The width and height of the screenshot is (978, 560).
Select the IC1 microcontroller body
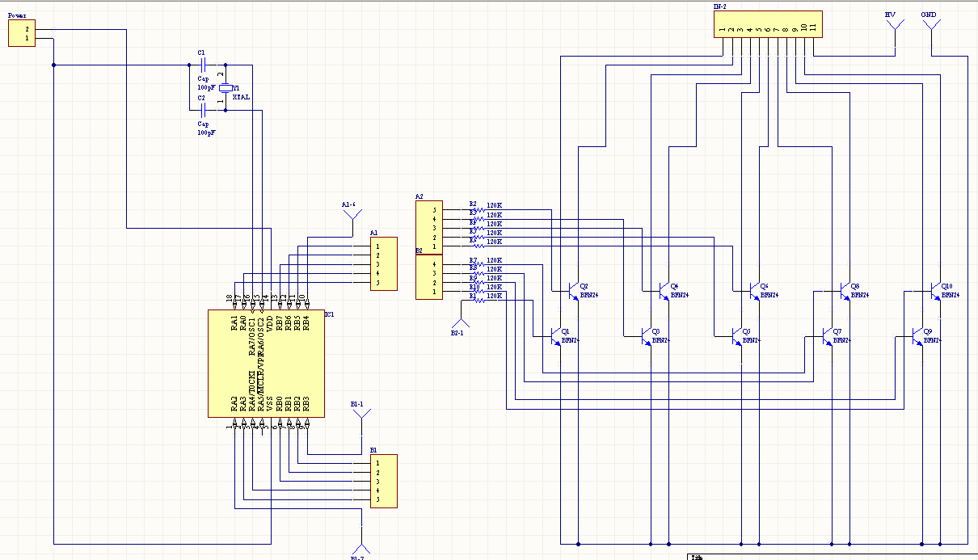pos(266,364)
